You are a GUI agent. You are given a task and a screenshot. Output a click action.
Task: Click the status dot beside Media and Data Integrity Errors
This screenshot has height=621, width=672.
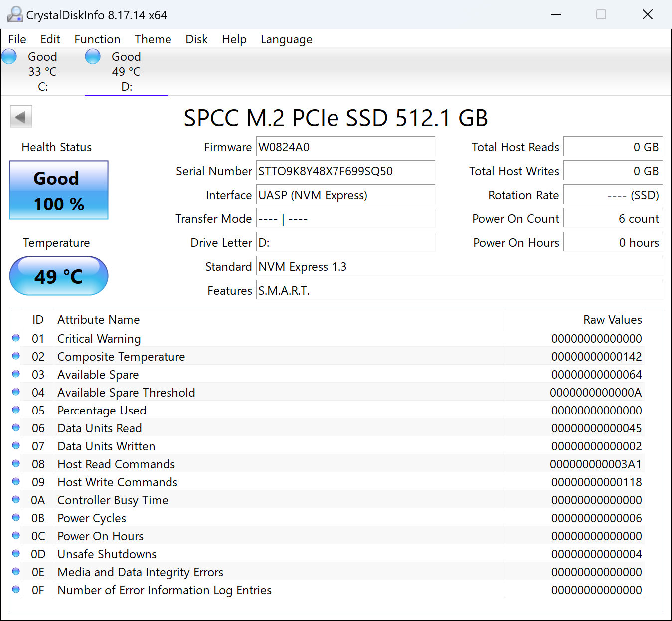pos(16,572)
